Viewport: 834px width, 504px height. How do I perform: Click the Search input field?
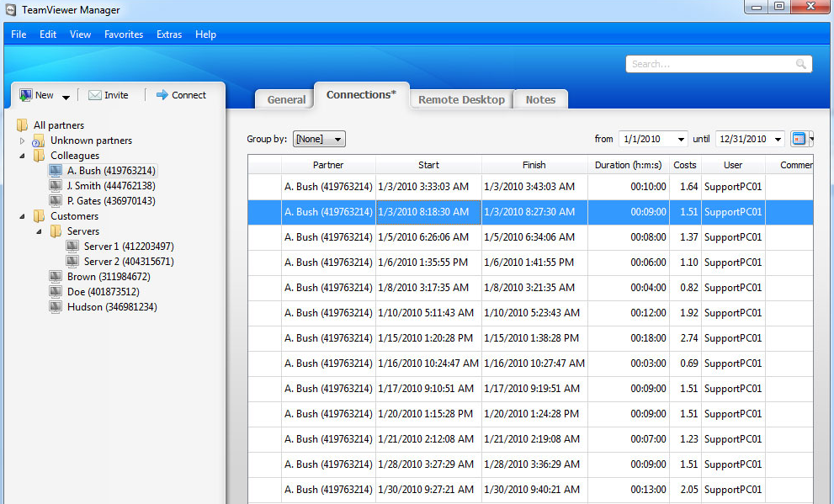point(719,64)
